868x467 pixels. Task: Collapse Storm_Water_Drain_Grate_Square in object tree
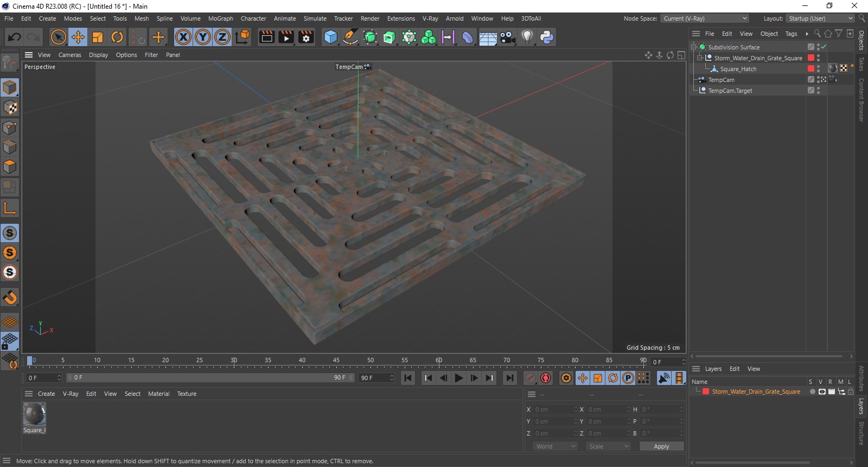pos(700,58)
